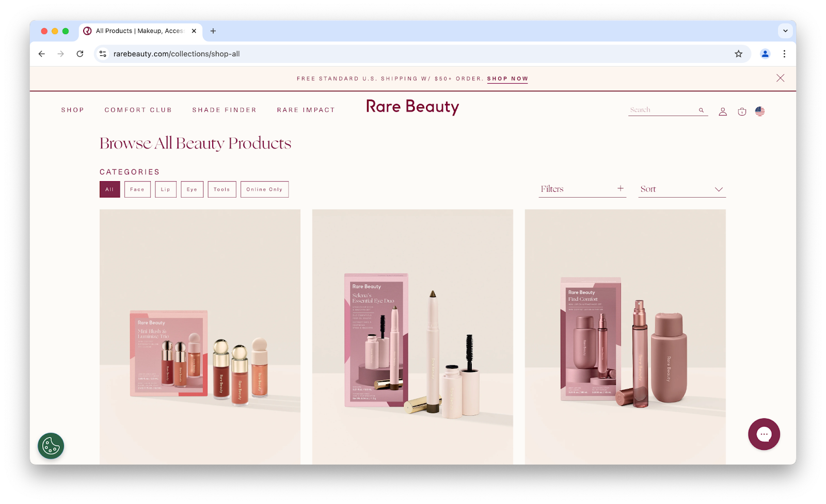Reload the page

[80, 54]
